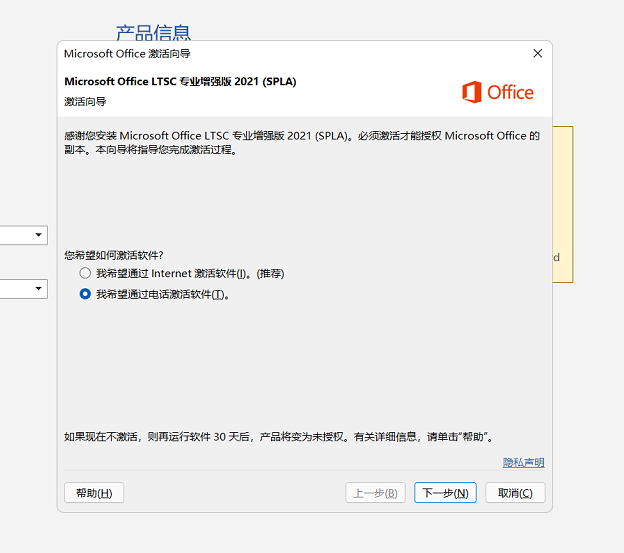Click the (推荐) text after the Internet option
624x553 pixels.
click(270, 273)
